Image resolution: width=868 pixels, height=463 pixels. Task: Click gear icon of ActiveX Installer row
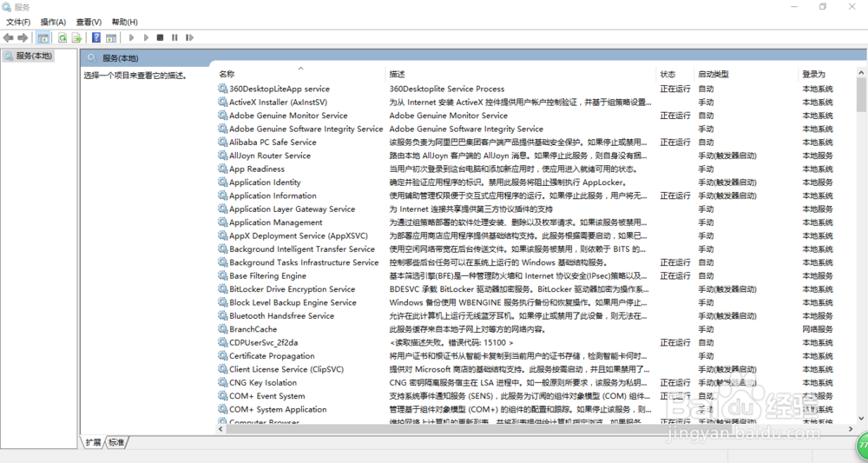click(222, 102)
